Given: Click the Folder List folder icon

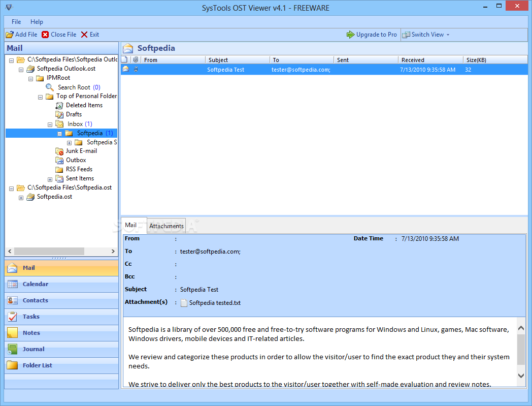Looking at the screenshot, I should pos(13,365).
